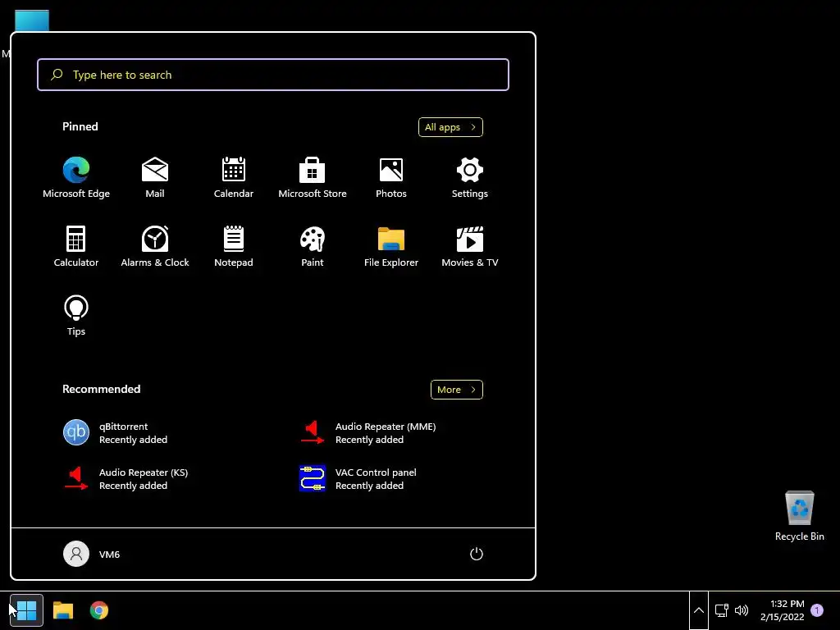
Task: Open the Calendar app
Action: (x=234, y=178)
